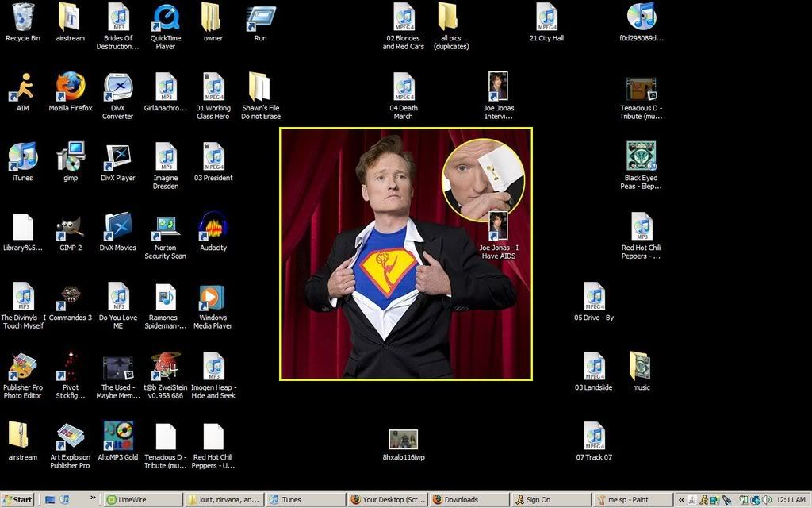Switch to LimeWire in taskbar

click(144, 500)
